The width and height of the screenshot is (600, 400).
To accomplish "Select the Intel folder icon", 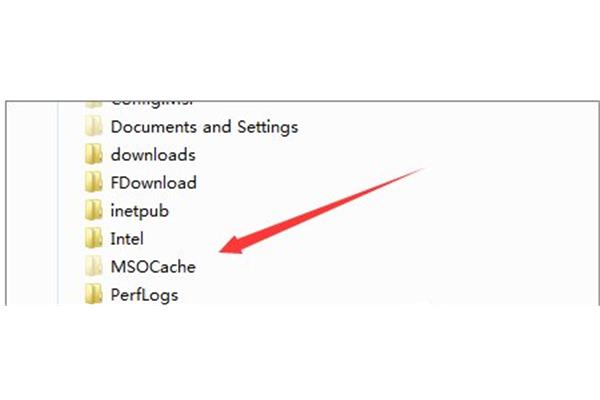I will click(93, 238).
